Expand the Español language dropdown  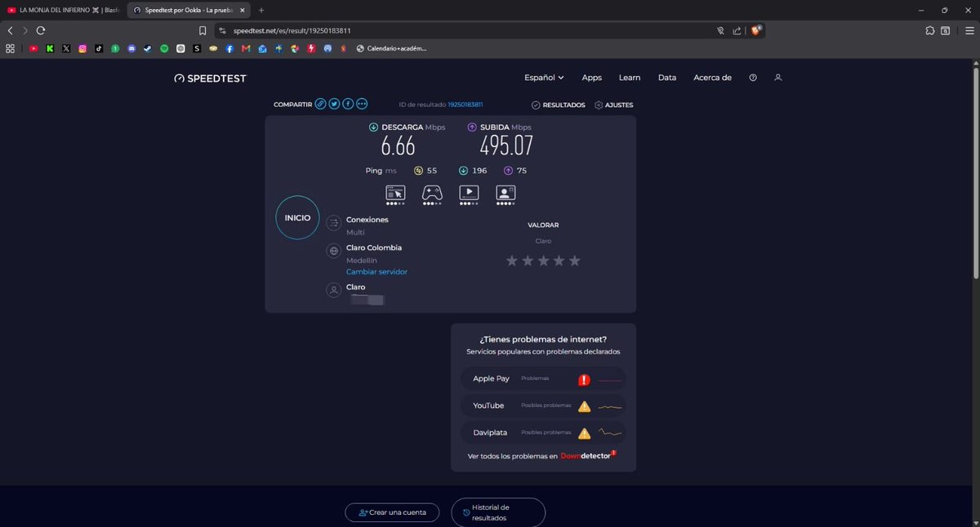[544, 78]
